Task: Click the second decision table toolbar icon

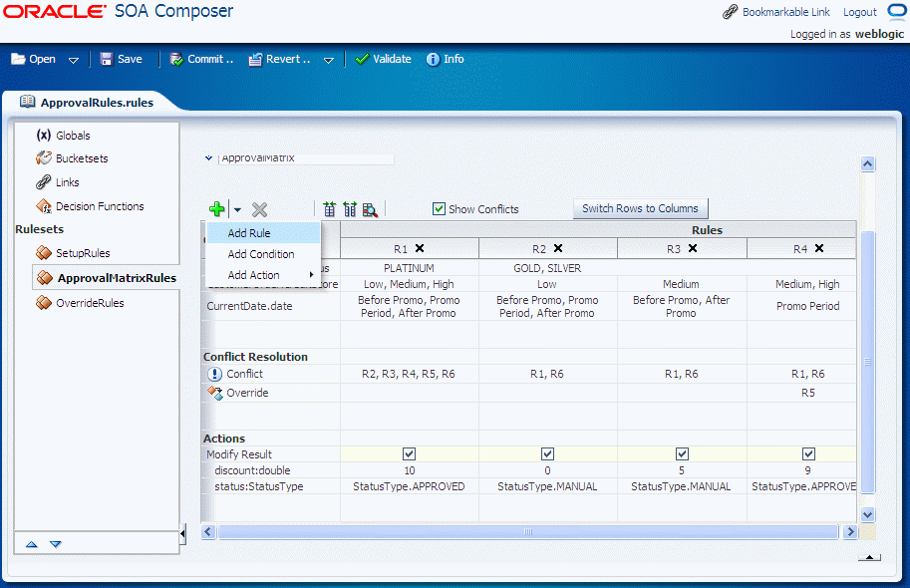Action: 350,209
